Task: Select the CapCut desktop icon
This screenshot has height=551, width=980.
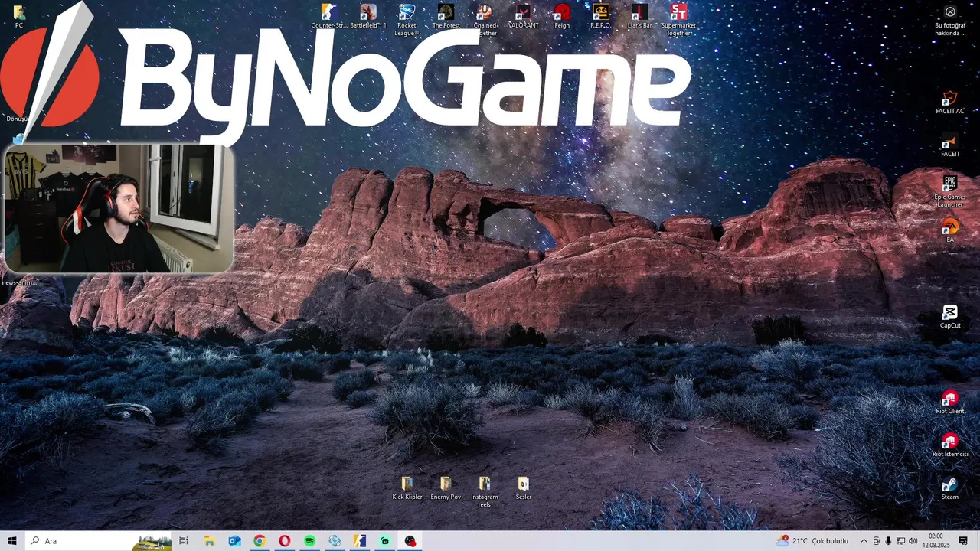Action: pos(950,317)
